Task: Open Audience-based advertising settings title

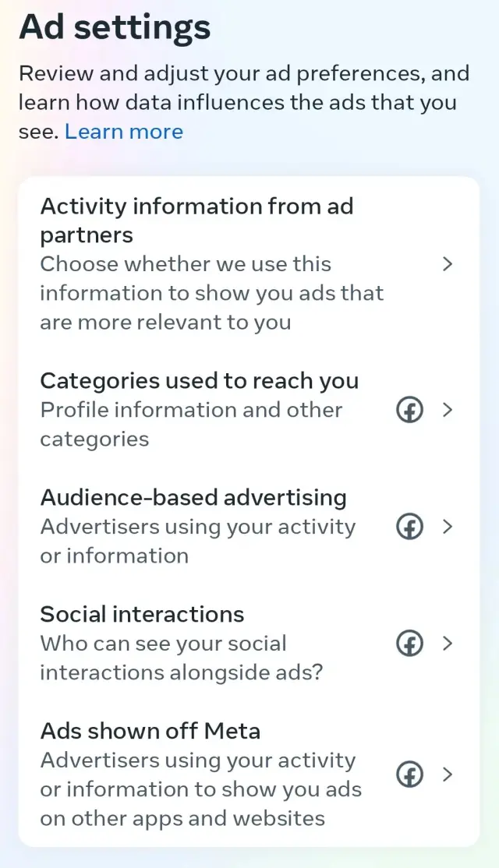Action: (193, 498)
